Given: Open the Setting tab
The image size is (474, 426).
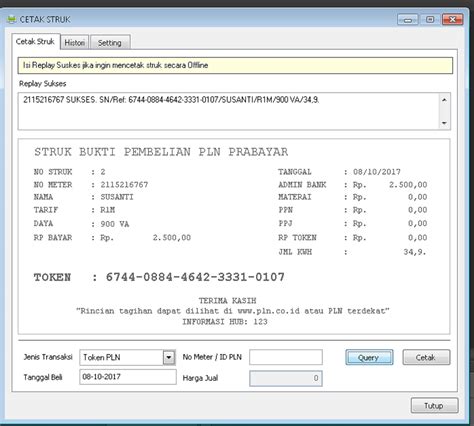Looking at the screenshot, I should click(110, 43).
